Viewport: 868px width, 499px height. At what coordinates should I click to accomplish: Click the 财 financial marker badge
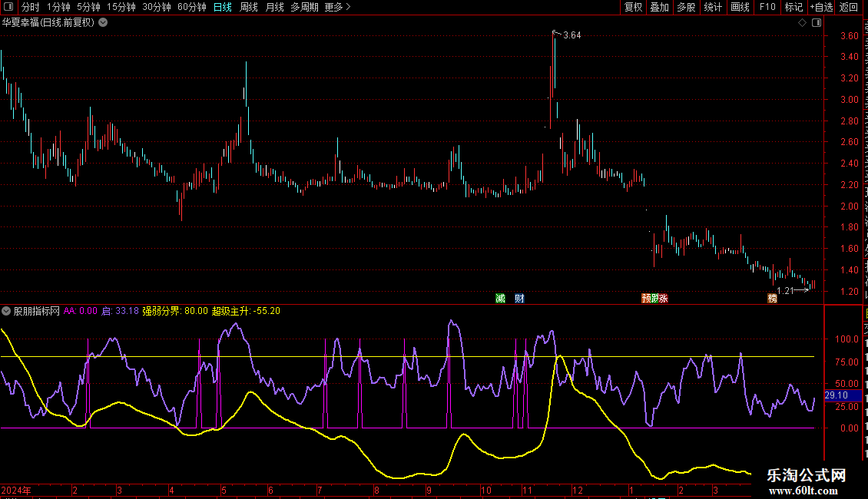click(519, 299)
